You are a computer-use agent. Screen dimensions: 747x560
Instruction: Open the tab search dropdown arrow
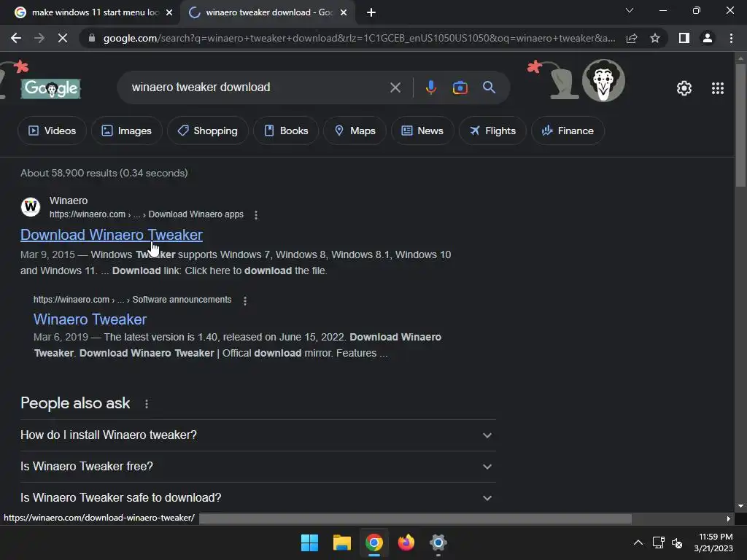coord(630,10)
